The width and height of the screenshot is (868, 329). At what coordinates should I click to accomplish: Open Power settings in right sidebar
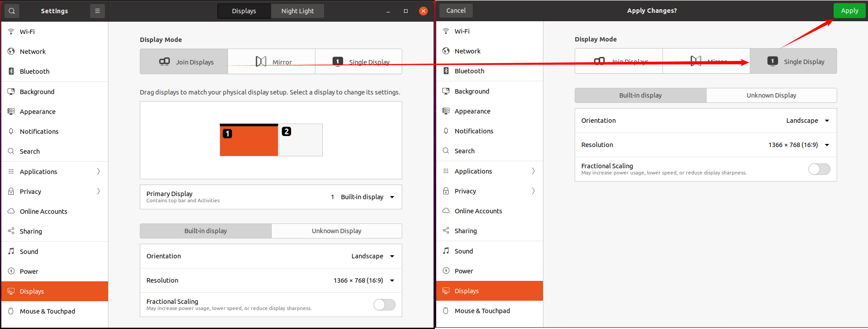[490, 271]
